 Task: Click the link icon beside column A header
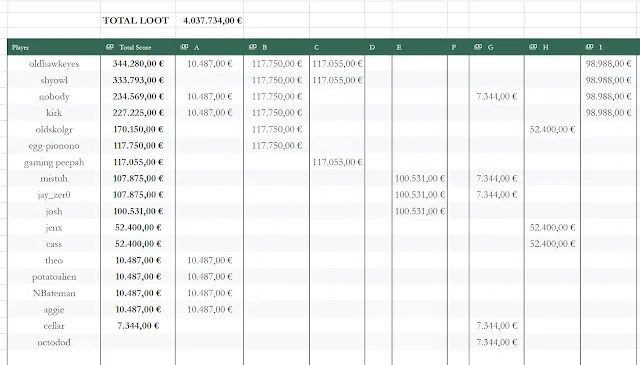[184, 47]
